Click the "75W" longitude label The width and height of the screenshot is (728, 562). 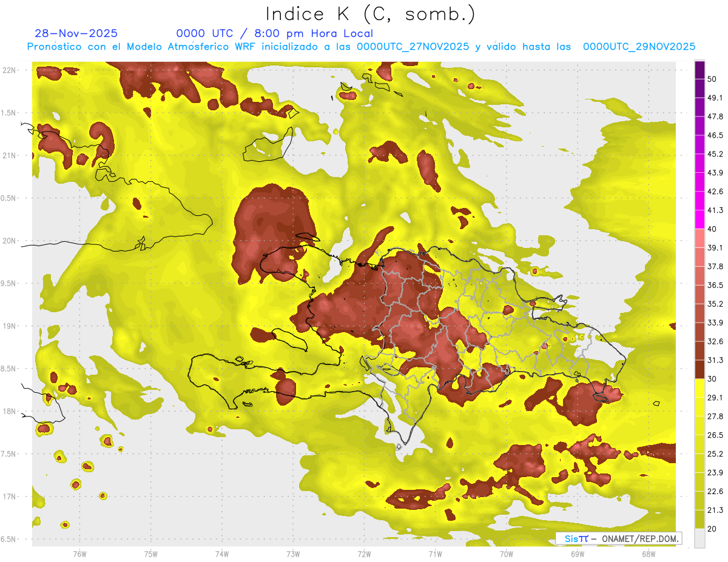(x=151, y=554)
